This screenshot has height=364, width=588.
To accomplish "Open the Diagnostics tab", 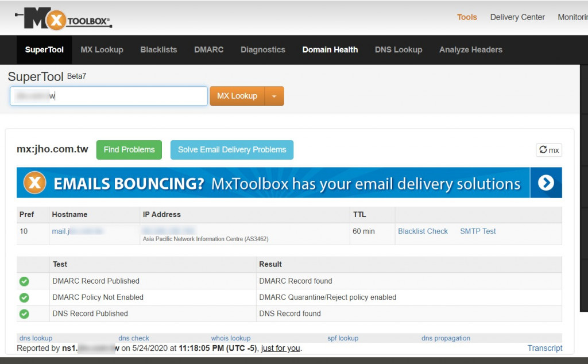I will click(x=263, y=50).
